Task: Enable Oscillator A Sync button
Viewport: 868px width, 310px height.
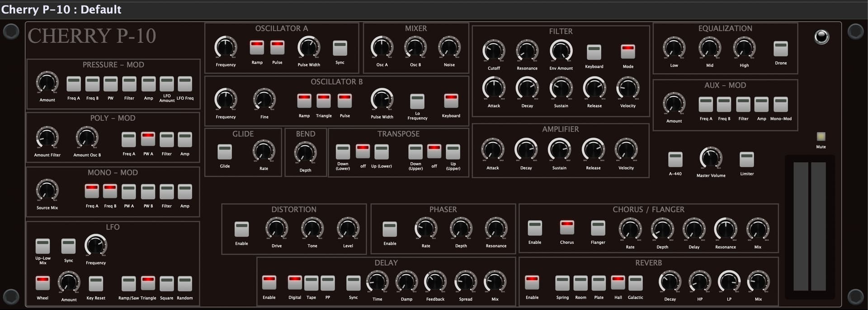Action: click(x=340, y=48)
